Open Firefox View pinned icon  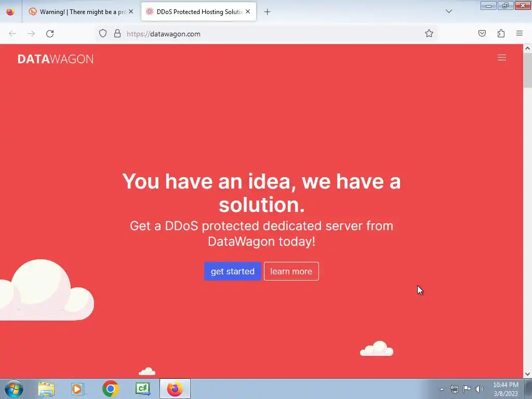click(10, 12)
